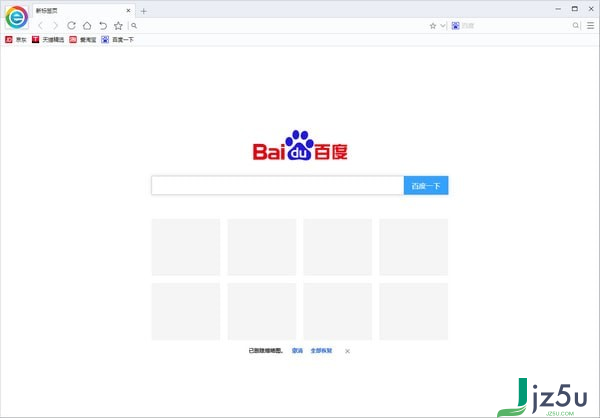Screen dimensions: 600x418
Task: Click the undo link in removal notice
Action: tap(297, 351)
